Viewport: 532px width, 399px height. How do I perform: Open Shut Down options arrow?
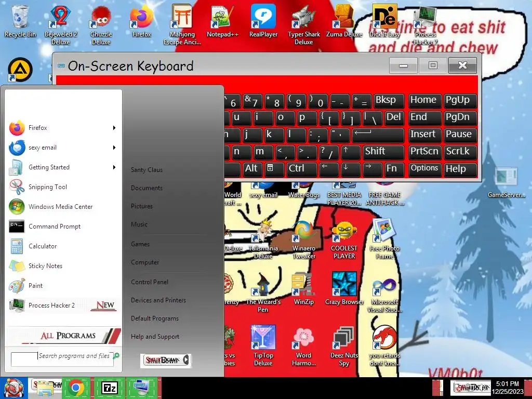186,360
